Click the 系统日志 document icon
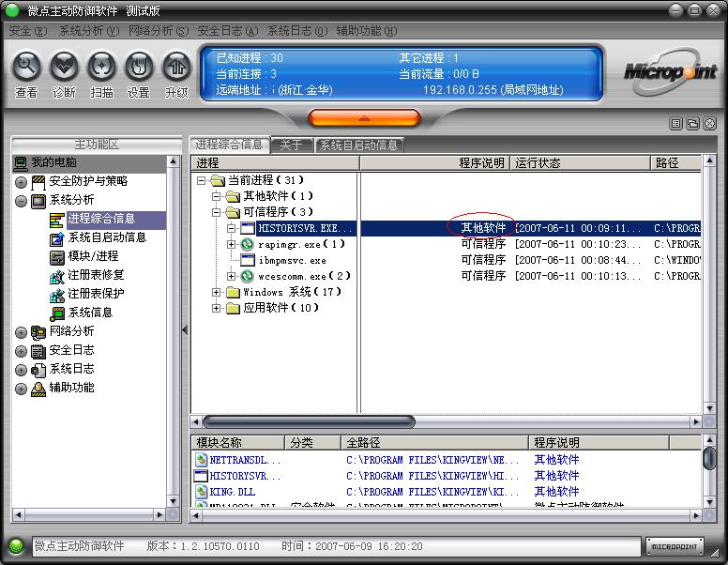 click(x=38, y=370)
